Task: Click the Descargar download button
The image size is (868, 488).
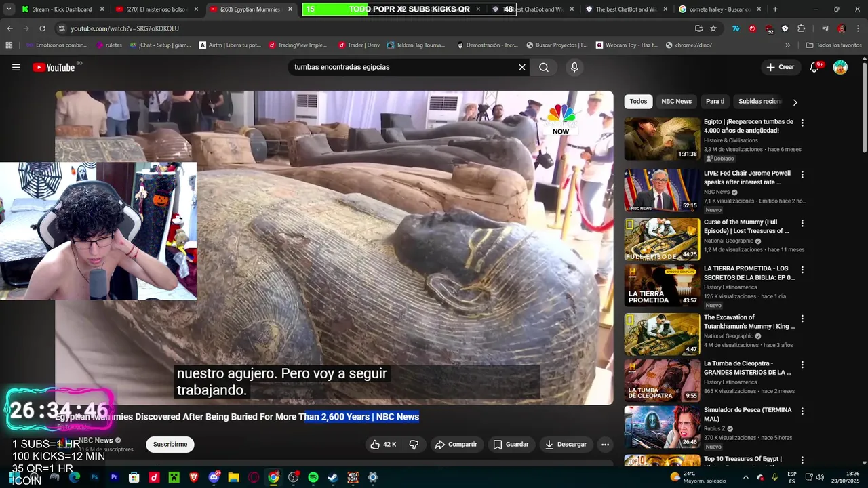Action: click(566, 445)
